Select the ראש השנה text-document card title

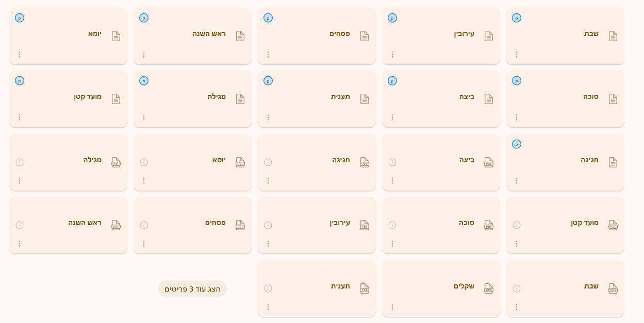tap(209, 34)
